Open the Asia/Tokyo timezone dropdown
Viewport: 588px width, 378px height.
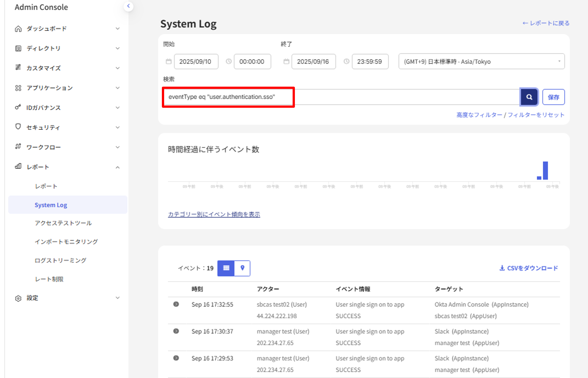point(481,61)
